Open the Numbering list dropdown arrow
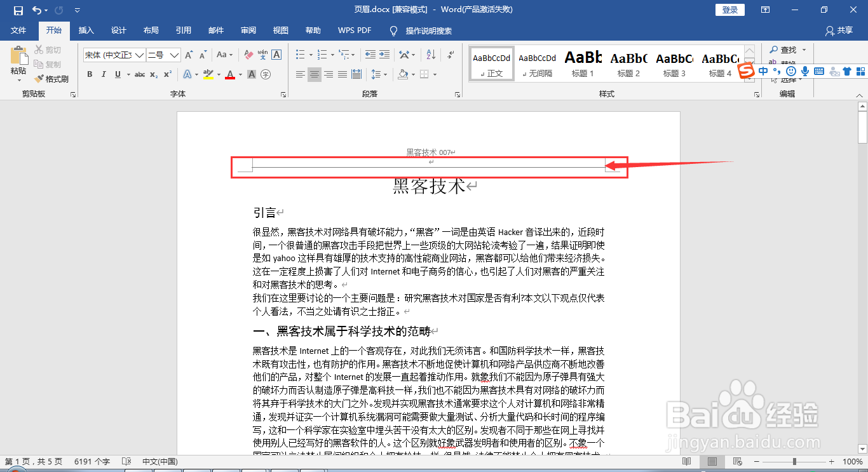868x472 pixels. click(332, 55)
